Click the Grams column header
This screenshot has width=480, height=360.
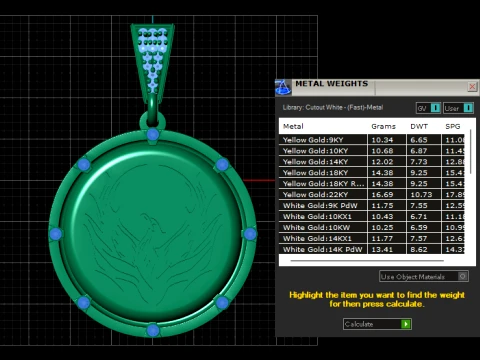pyautogui.click(x=383, y=126)
